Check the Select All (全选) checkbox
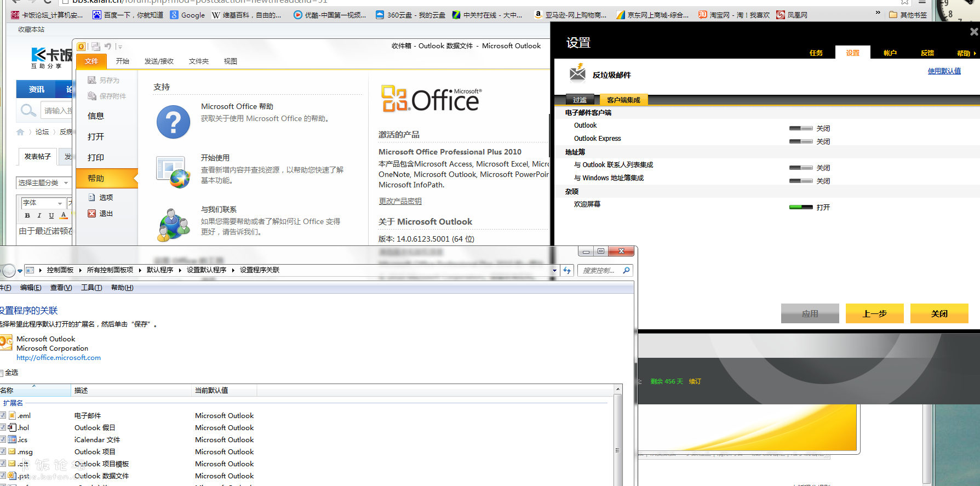 point(2,373)
